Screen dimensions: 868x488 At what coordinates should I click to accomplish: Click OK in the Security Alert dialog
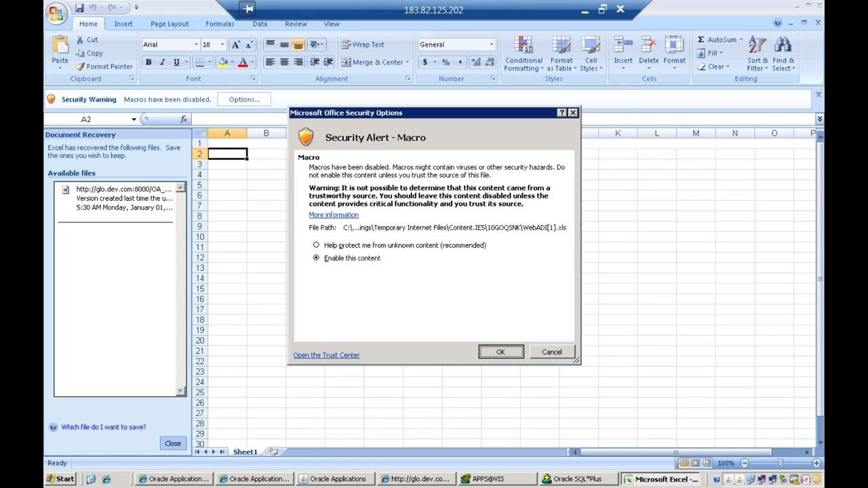[500, 352]
